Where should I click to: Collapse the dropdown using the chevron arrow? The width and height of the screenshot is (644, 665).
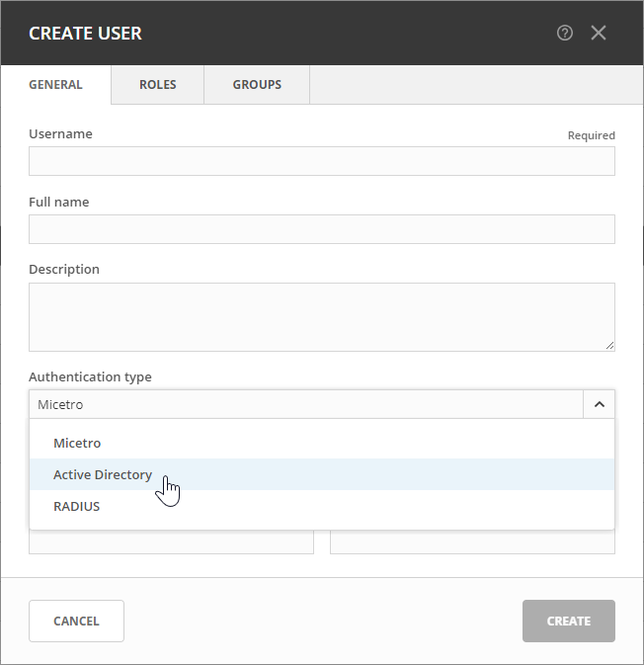click(x=599, y=404)
